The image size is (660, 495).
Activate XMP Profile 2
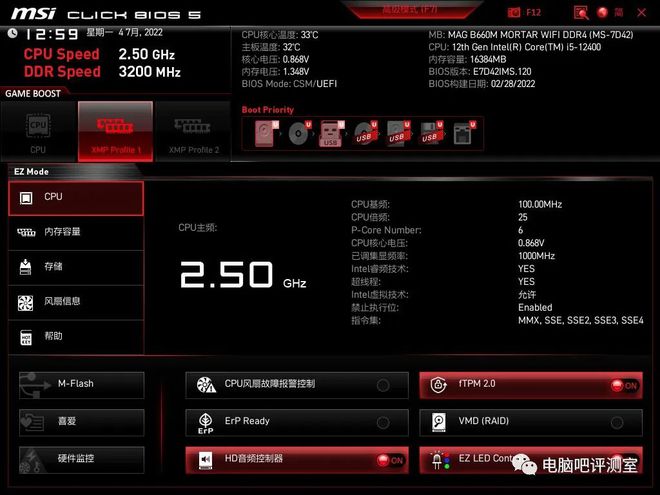click(x=193, y=131)
